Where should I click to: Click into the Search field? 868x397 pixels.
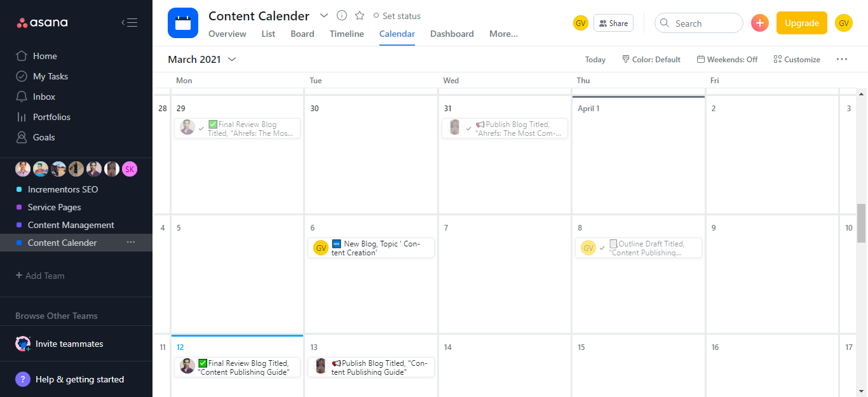tap(705, 23)
